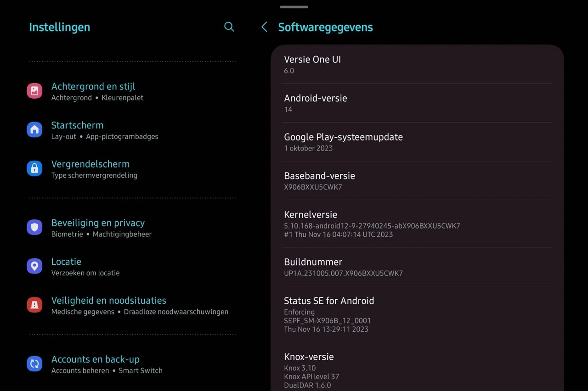Tap the Beveiliging en privacy shield icon
The height and width of the screenshot is (391, 588).
34,227
